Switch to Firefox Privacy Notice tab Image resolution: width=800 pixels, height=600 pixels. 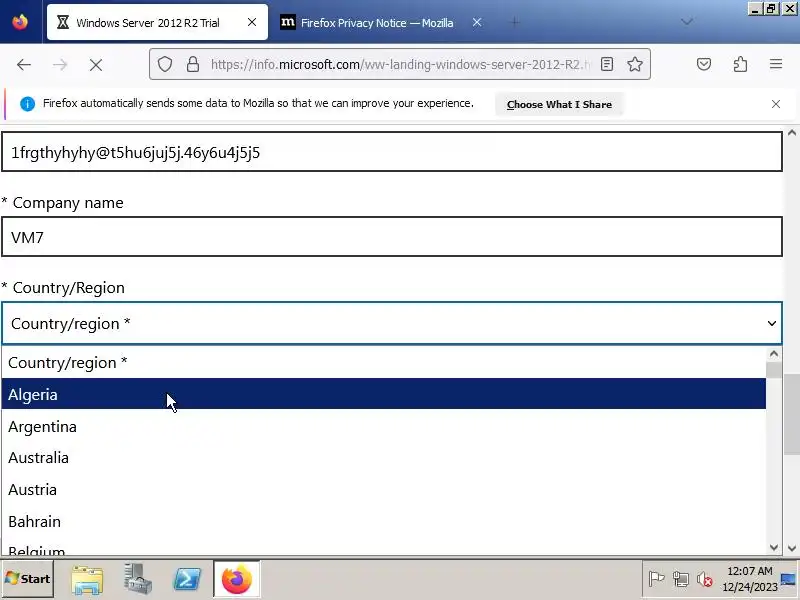(381, 22)
